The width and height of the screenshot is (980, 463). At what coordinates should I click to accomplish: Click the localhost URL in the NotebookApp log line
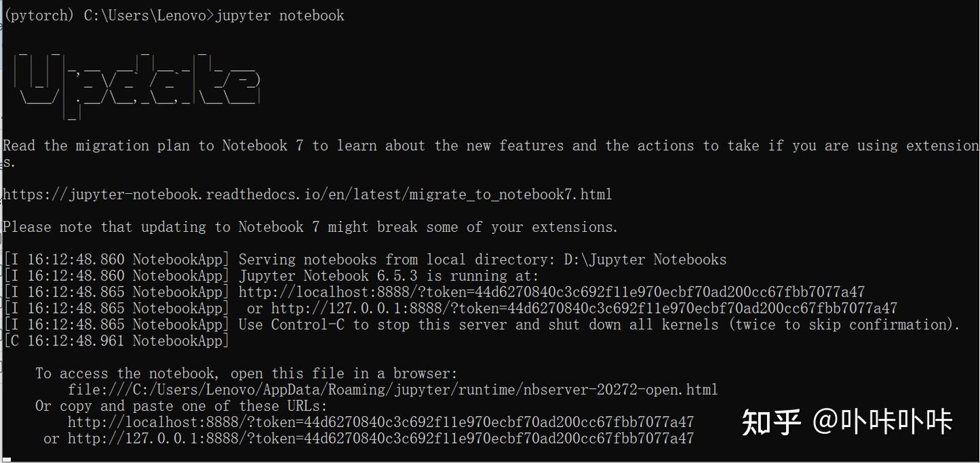click(551, 292)
